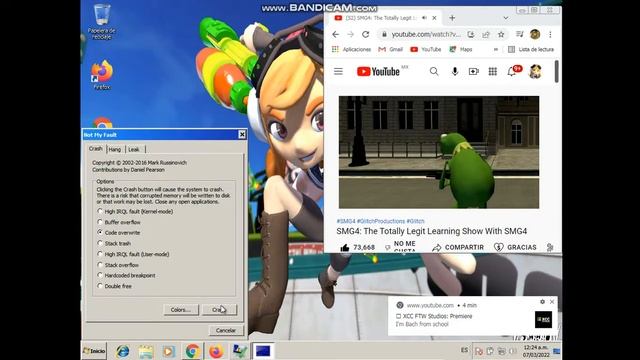Image resolution: width=640 pixels, height=360 pixels.
Task: Open the media controls icon in Chrome
Action: coord(520,35)
